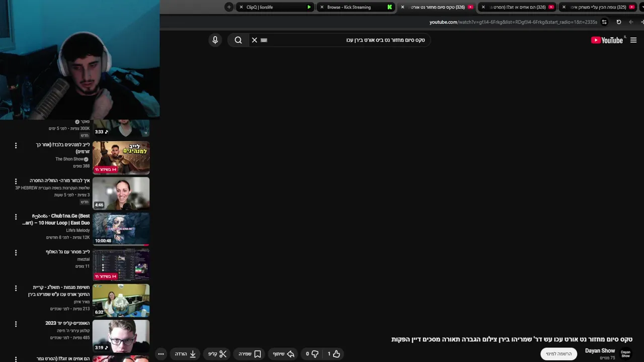Open options for Chub1na.Ge 10 Hour Loop
644x362 pixels.
click(x=16, y=217)
